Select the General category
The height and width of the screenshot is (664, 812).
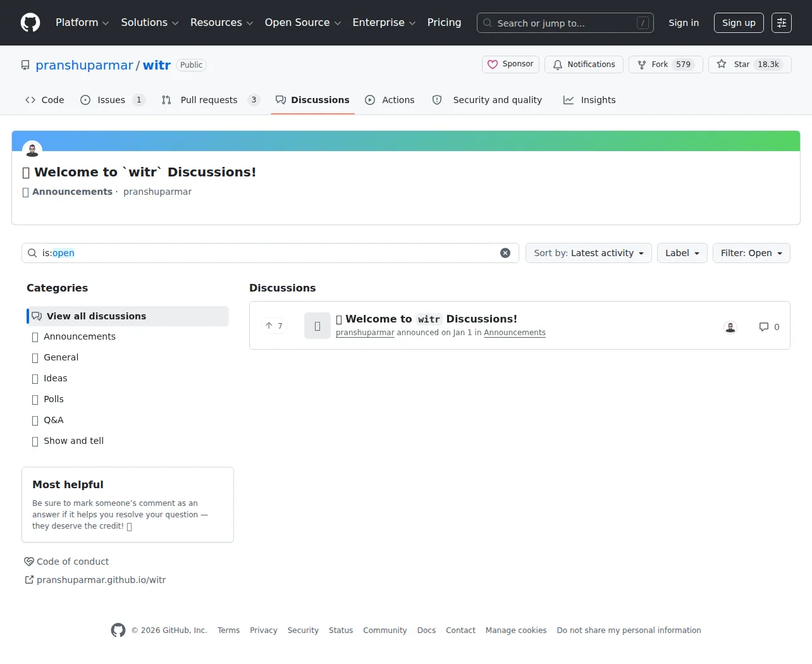click(x=128, y=357)
